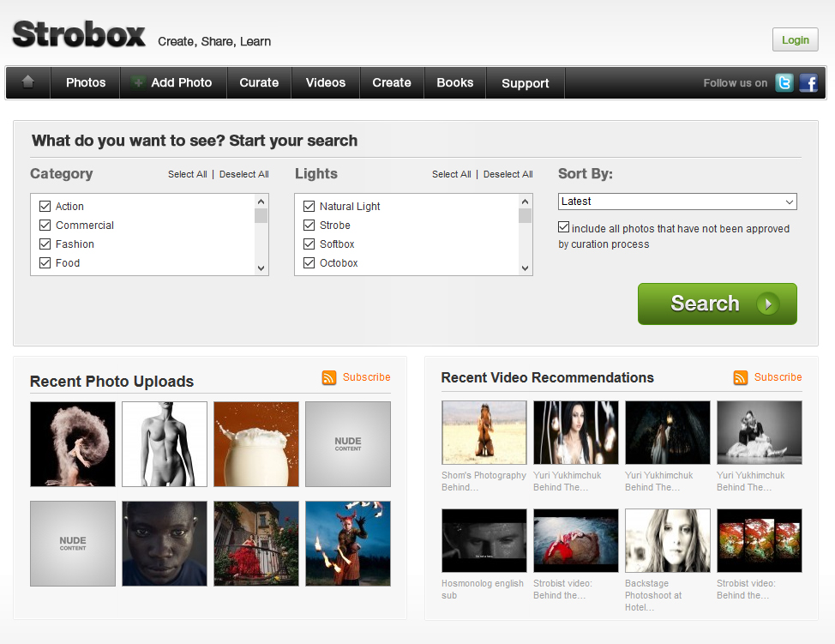The height and width of the screenshot is (644, 835).
Task: Open the splashing milk glass photo thumbnail
Action: [256, 444]
